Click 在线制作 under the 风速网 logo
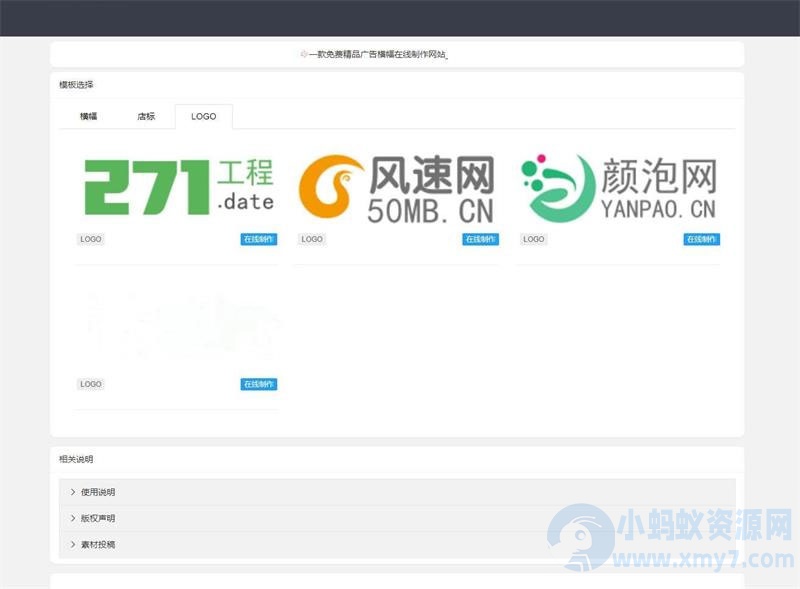Image resolution: width=800 pixels, height=589 pixels. pyautogui.click(x=481, y=239)
